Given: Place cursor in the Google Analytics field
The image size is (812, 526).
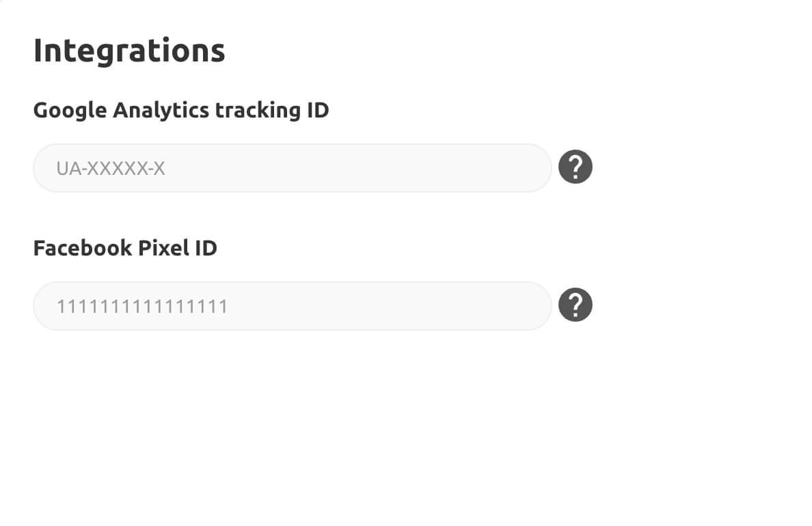Looking at the screenshot, I should pos(292,168).
